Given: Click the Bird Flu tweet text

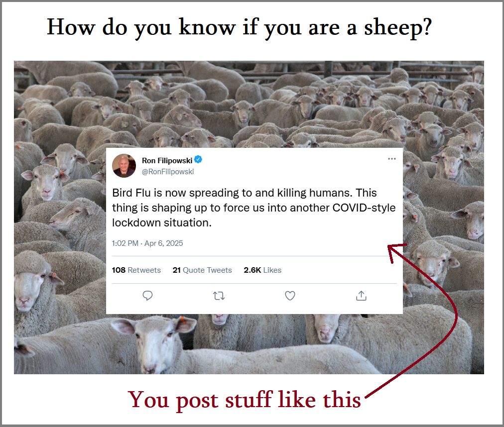Looking at the screenshot, I should tap(253, 208).
